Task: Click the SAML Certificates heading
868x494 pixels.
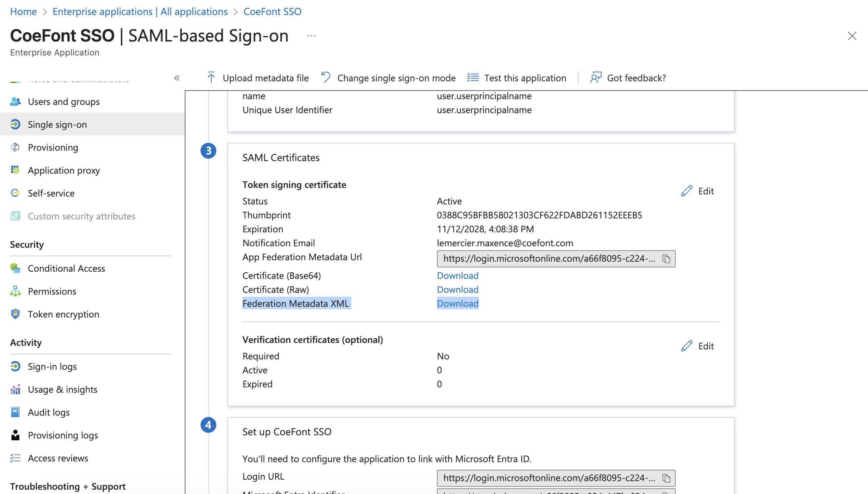Action: [281, 158]
